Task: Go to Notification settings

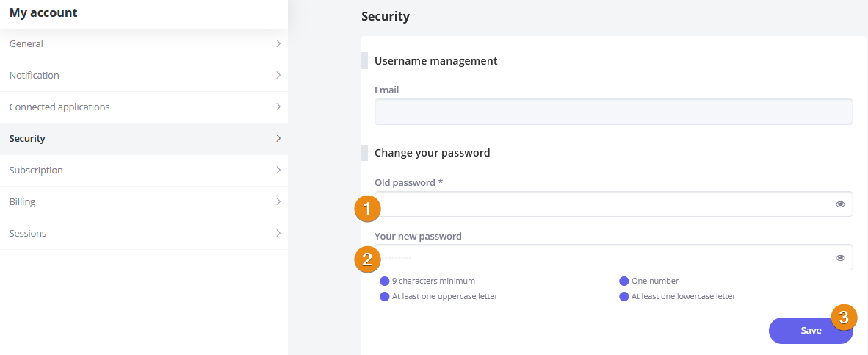Action: [x=35, y=76]
